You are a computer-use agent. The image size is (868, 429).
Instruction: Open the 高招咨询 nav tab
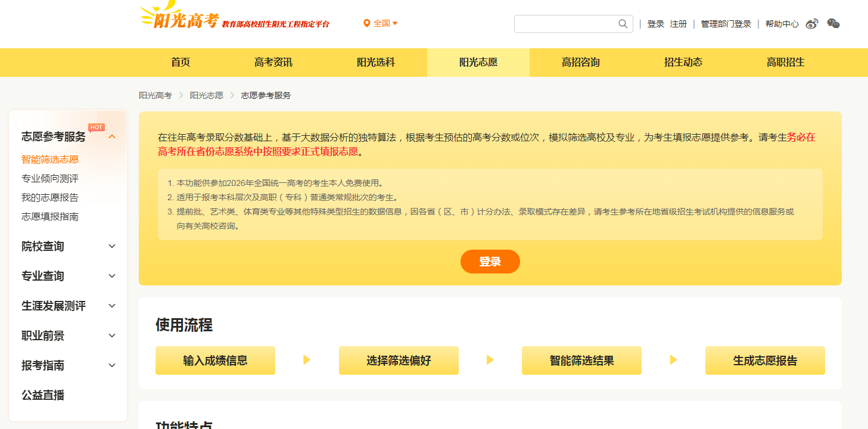click(x=581, y=63)
